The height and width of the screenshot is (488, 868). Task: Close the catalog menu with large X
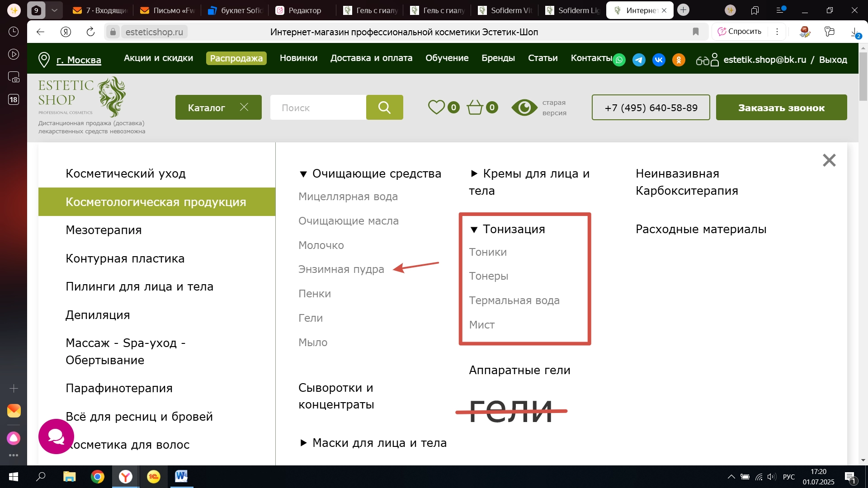click(829, 160)
